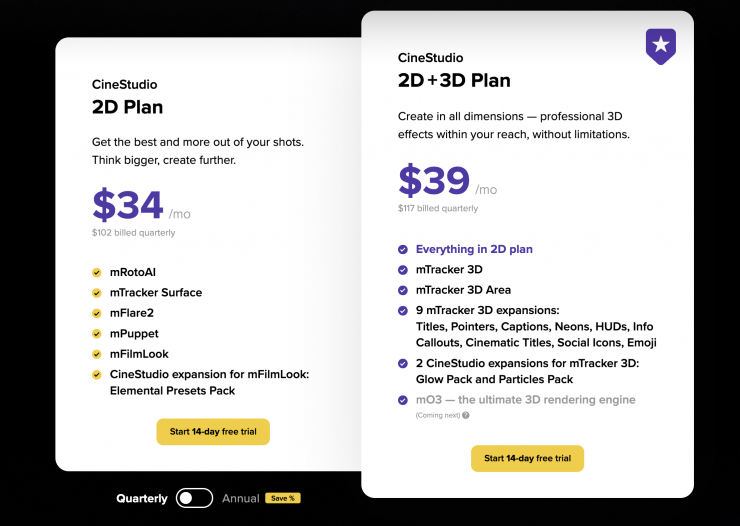The width and height of the screenshot is (740, 526).
Task: Select the Quarterly billing label
Action: pos(142,498)
